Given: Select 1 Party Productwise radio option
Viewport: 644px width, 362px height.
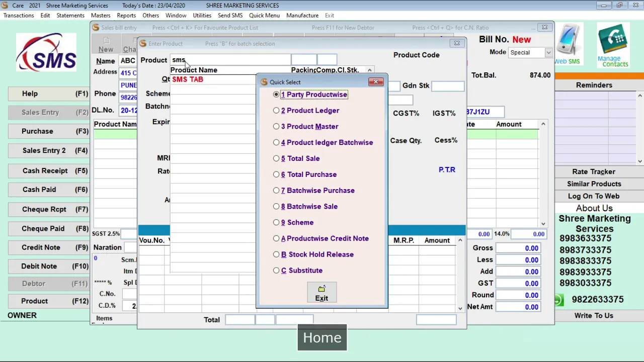Looking at the screenshot, I should click(276, 95).
